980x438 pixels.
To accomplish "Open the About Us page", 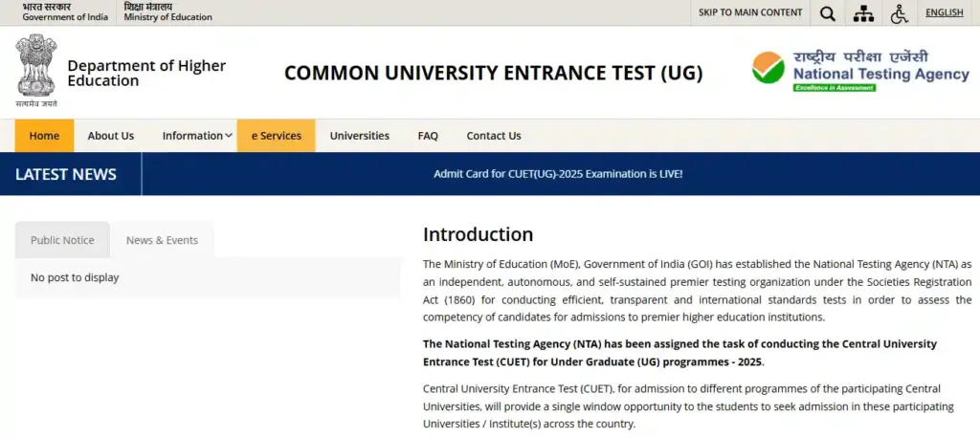I will point(111,136).
